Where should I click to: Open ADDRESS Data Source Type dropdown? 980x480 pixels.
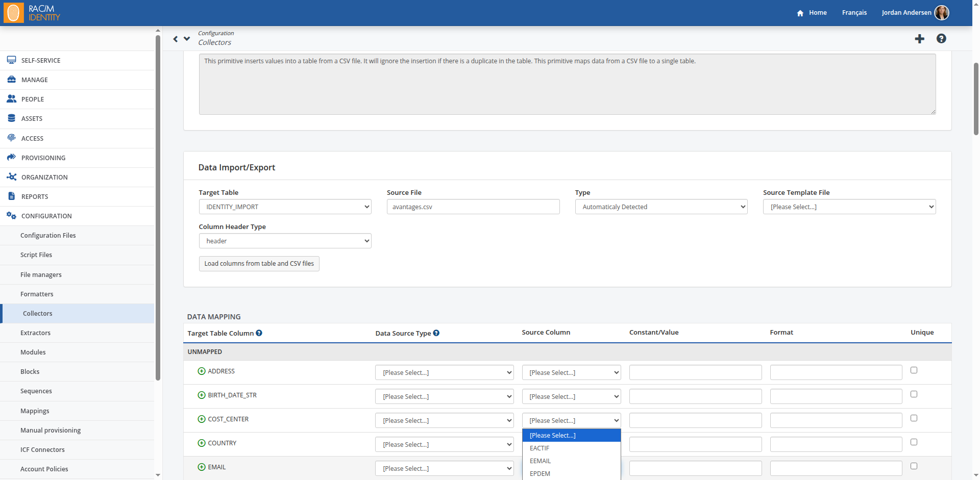(x=444, y=372)
